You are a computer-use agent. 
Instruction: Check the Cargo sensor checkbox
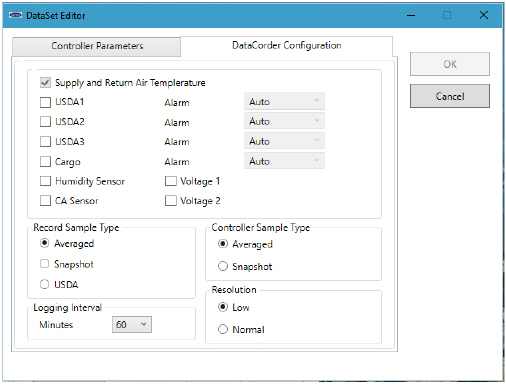45,162
